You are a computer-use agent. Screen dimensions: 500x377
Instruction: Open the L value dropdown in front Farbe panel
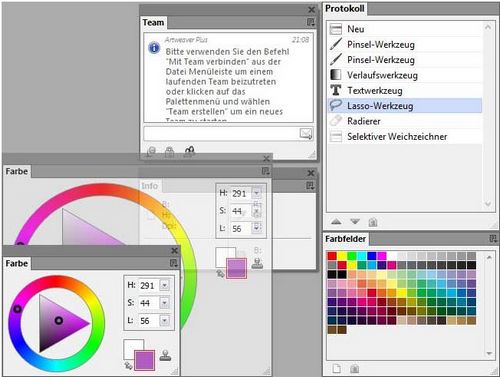click(165, 321)
